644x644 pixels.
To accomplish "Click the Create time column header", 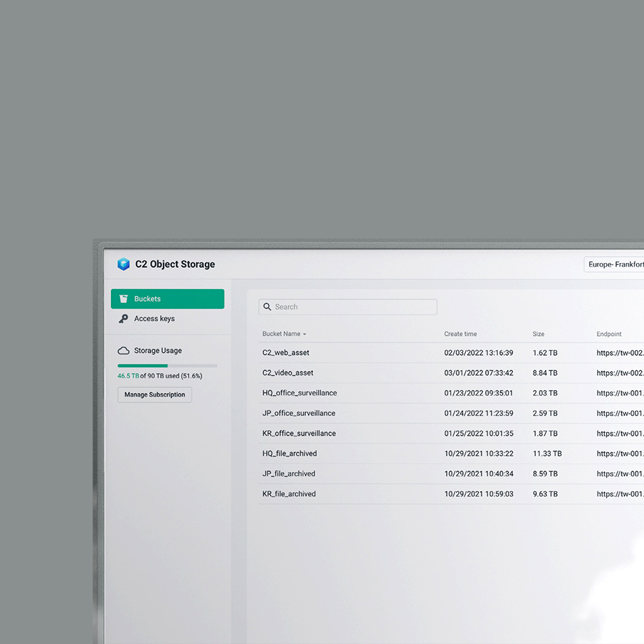I will tap(460, 334).
